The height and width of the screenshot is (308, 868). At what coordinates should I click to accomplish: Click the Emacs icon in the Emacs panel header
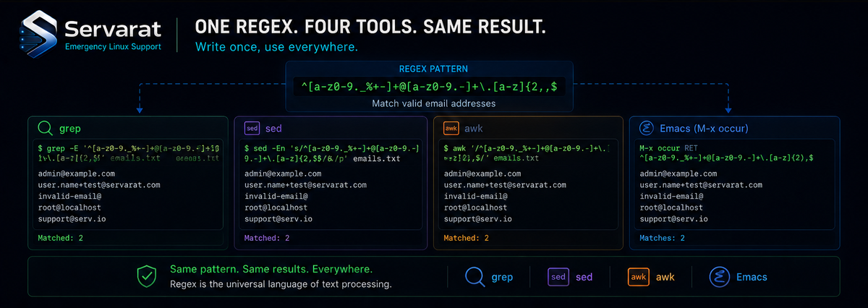pos(647,128)
